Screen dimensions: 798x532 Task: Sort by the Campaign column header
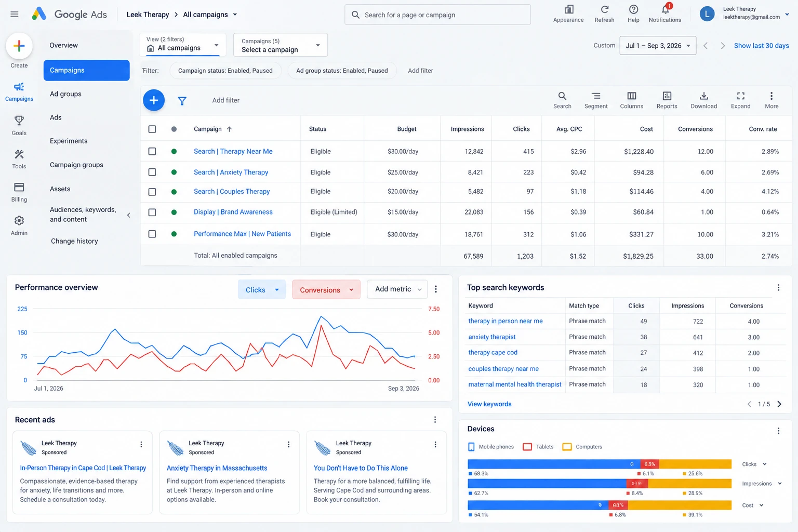(x=213, y=129)
